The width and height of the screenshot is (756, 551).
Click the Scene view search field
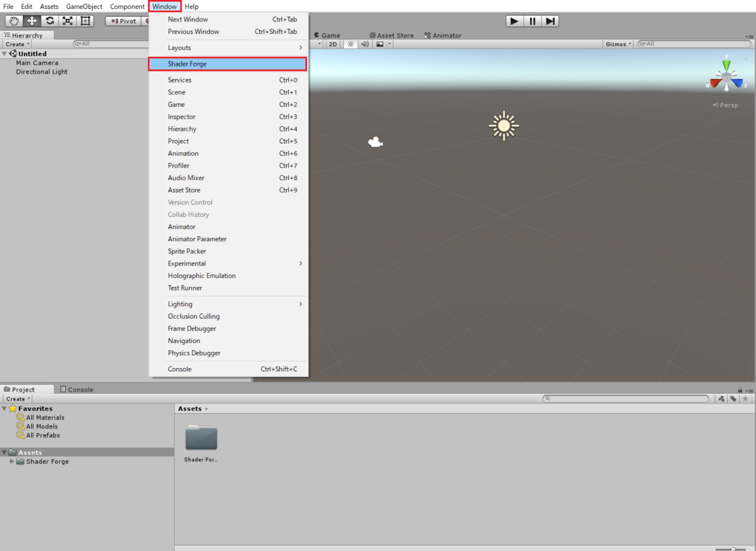pyautogui.click(x=694, y=44)
